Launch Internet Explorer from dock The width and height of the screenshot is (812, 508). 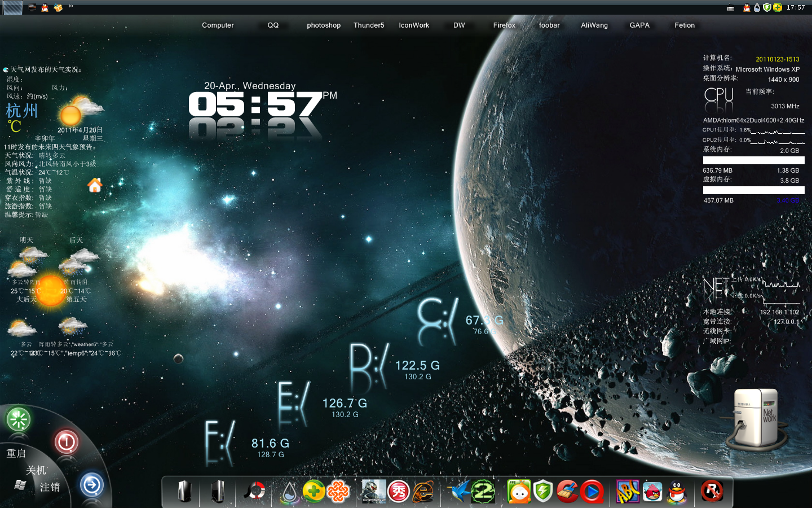[423, 492]
